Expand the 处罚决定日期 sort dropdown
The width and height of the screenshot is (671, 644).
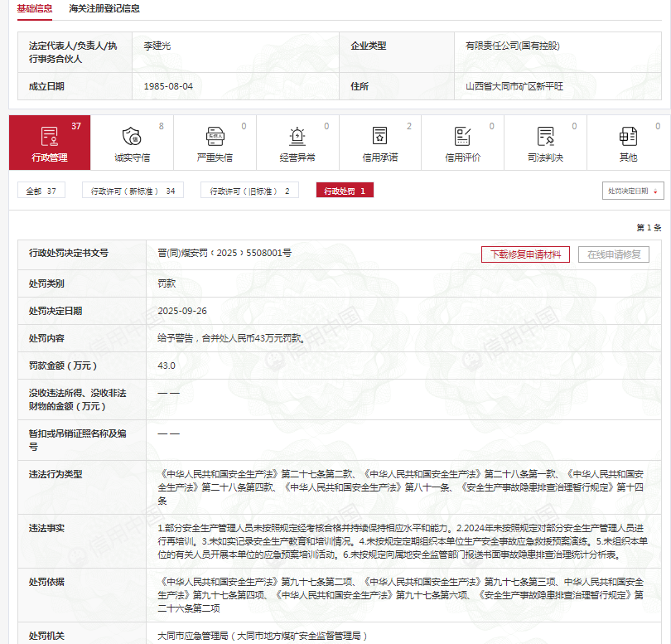pos(633,191)
